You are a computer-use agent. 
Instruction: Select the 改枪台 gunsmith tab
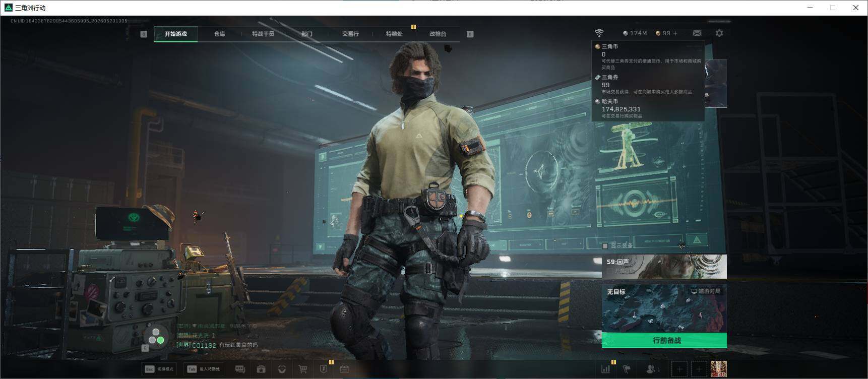pyautogui.click(x=438, y=34)
